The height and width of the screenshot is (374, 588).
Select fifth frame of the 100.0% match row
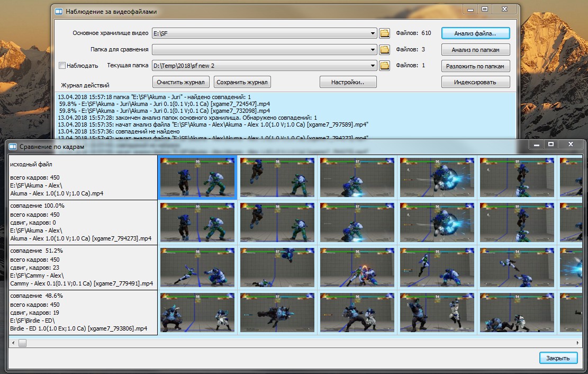point(517,222)
